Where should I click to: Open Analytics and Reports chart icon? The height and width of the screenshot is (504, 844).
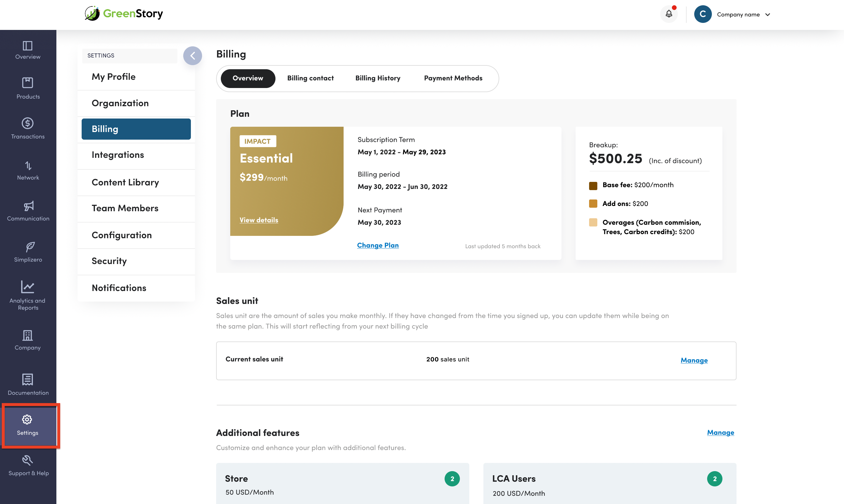(x=28, y=287)
